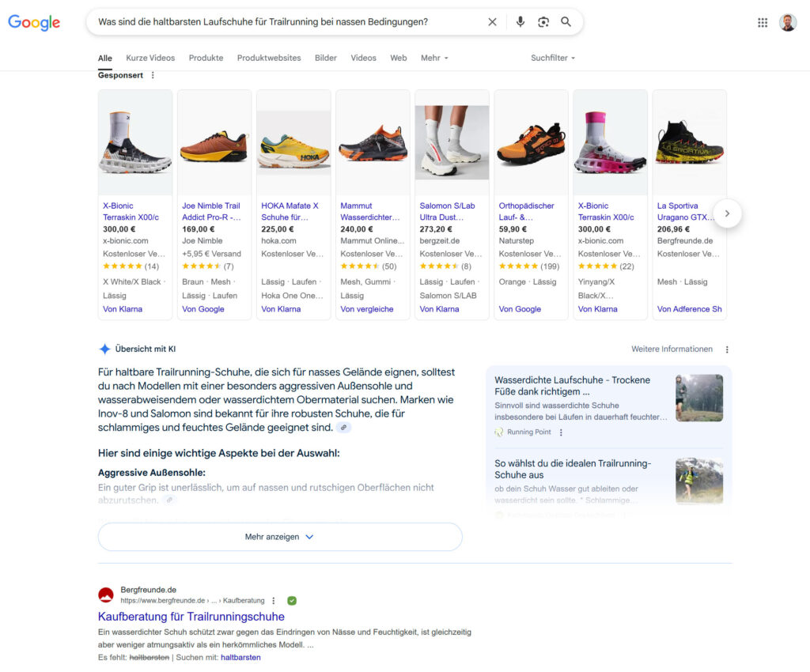Screen dimensions: 810x672
Task: Open three-dot menu next to Weitere Informationen
Action: click(x=727, y=349)
